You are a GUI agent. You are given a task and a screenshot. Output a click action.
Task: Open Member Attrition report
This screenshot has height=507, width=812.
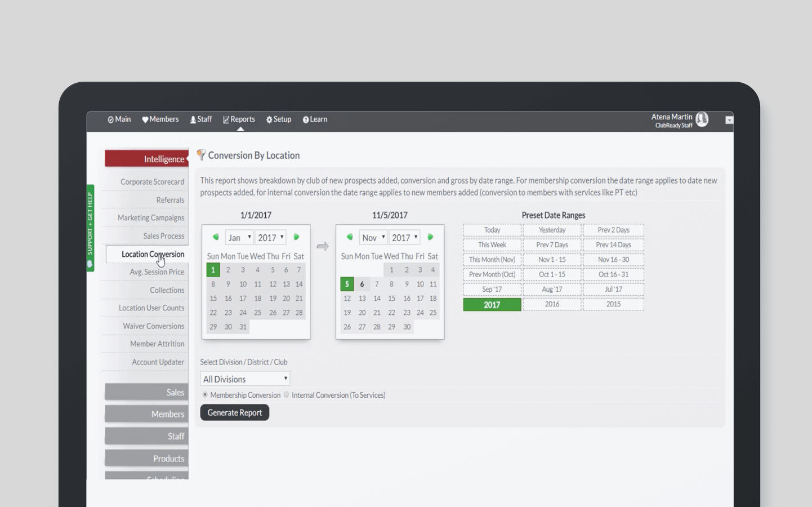tap(157, 344)
